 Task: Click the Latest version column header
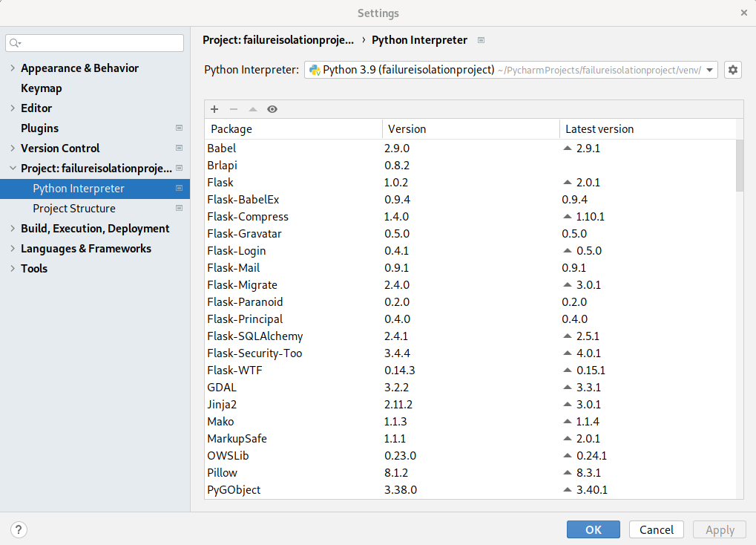tap(648, 129)
